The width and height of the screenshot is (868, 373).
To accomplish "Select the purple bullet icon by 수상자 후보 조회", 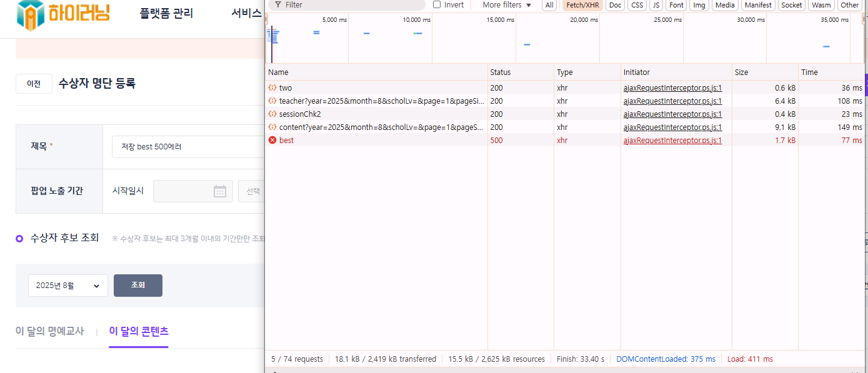I will 20,238.
